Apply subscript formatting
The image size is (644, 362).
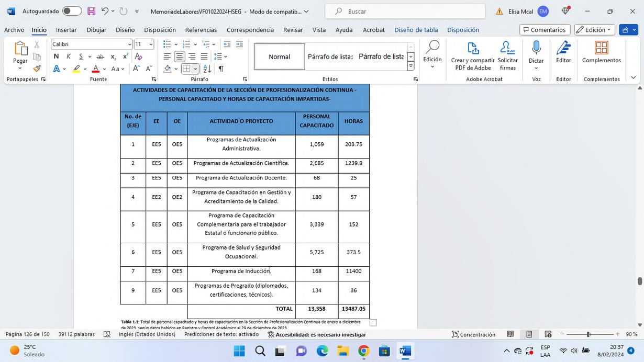tap(113, 56)
